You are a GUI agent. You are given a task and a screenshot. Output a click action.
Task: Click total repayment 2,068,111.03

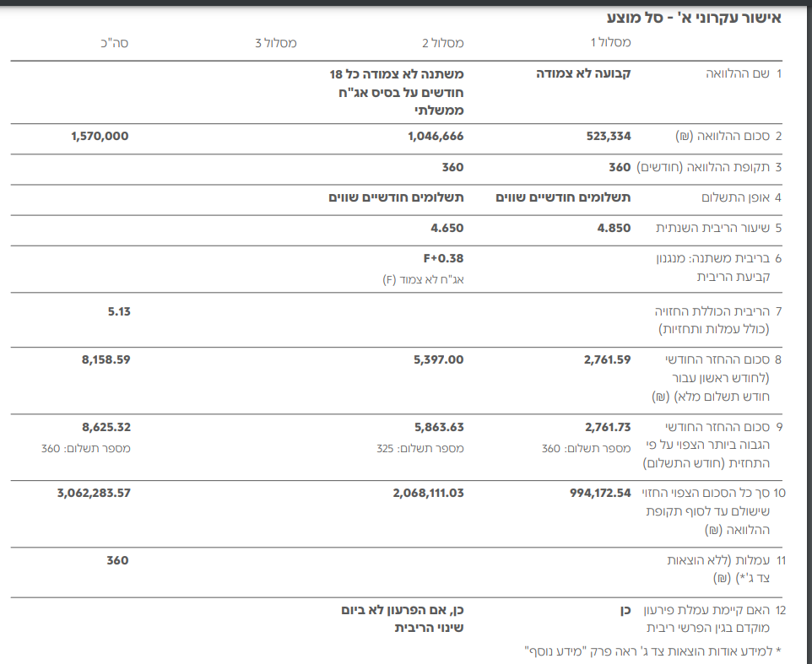click(x=428, y=494)
